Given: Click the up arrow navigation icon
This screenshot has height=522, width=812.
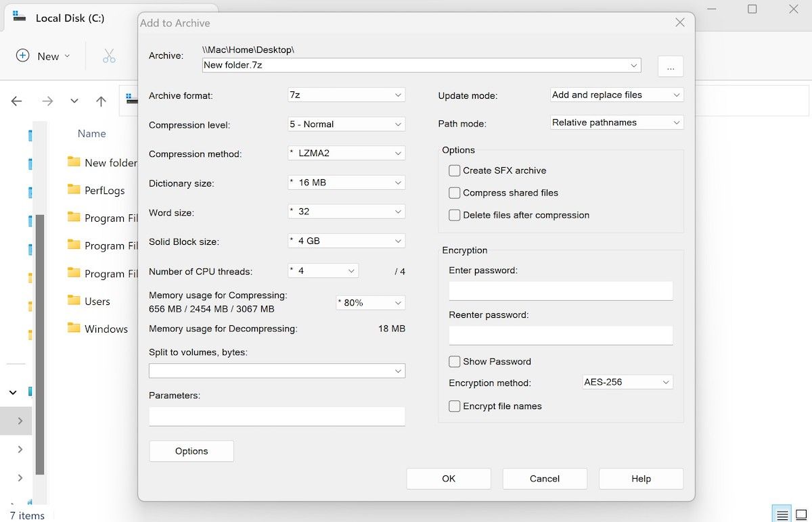Looking at the screenshot, I should 101,101.
